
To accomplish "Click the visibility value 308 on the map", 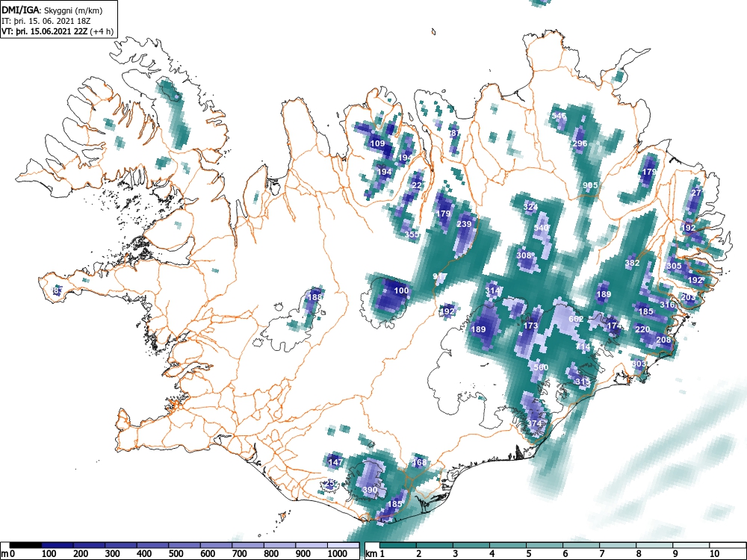I will tap(524, 255).
